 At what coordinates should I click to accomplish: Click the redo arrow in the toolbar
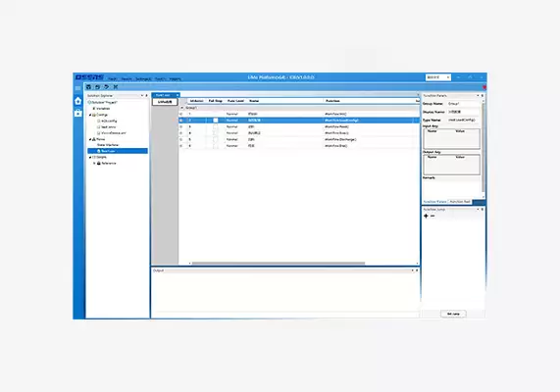tap(107, 87)
